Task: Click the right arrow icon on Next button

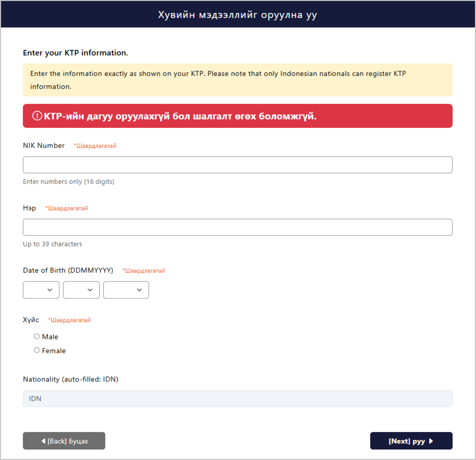Action: coord(431,441)
